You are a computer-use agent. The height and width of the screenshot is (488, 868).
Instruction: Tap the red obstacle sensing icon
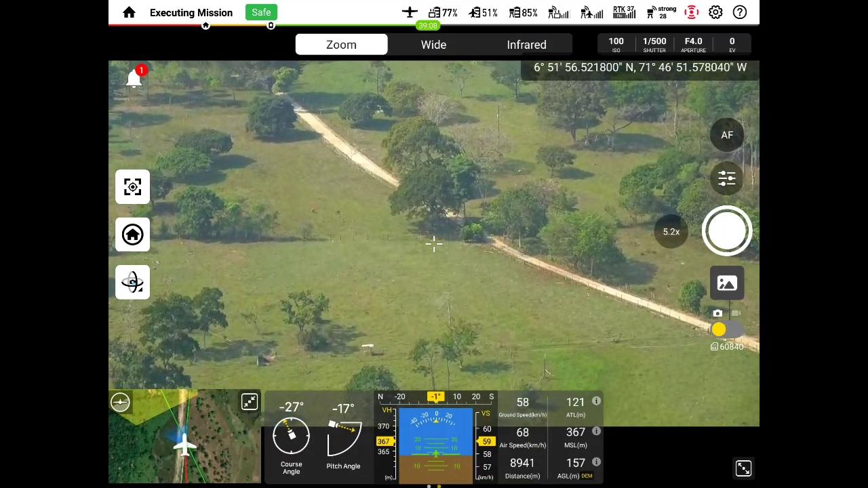[x=691, y=12]
